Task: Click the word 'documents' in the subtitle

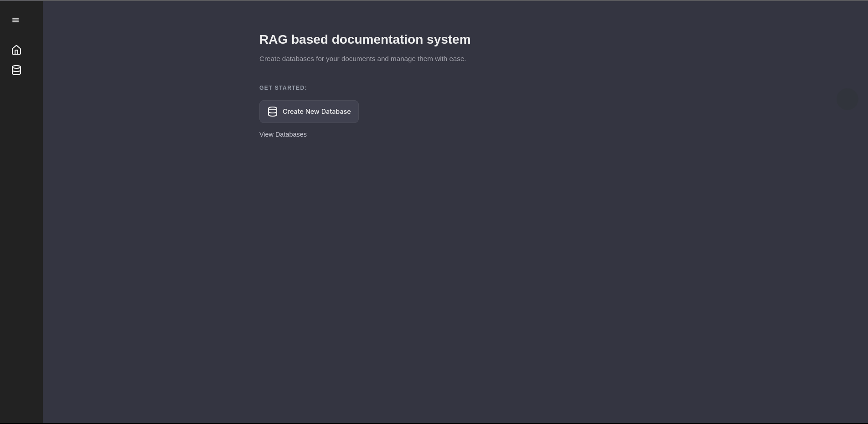Action: click(358, 59)
